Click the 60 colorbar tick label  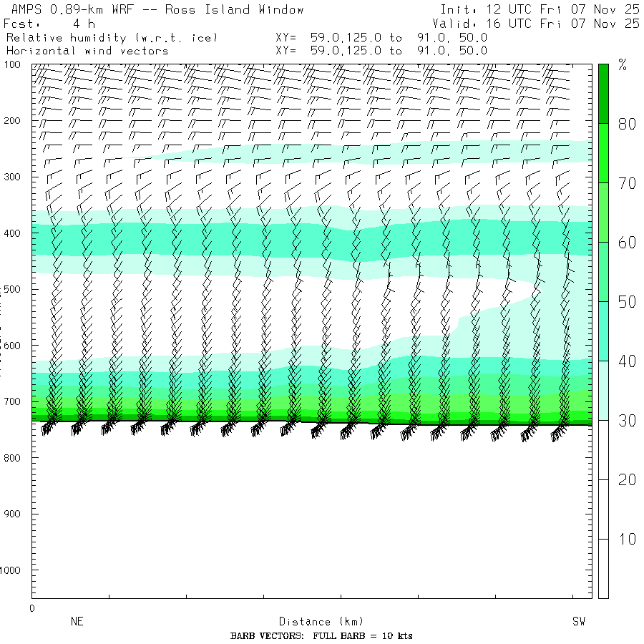tap(627, 243)
